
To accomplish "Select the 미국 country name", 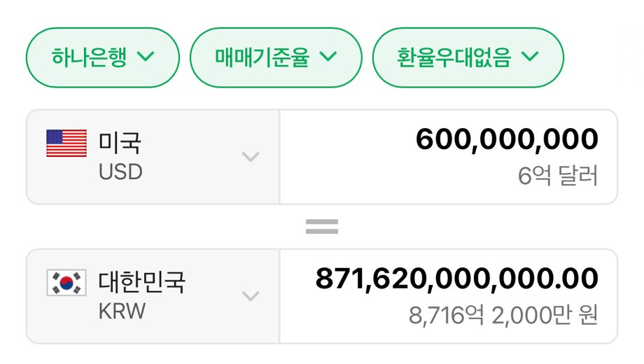I will click(120, 143).
